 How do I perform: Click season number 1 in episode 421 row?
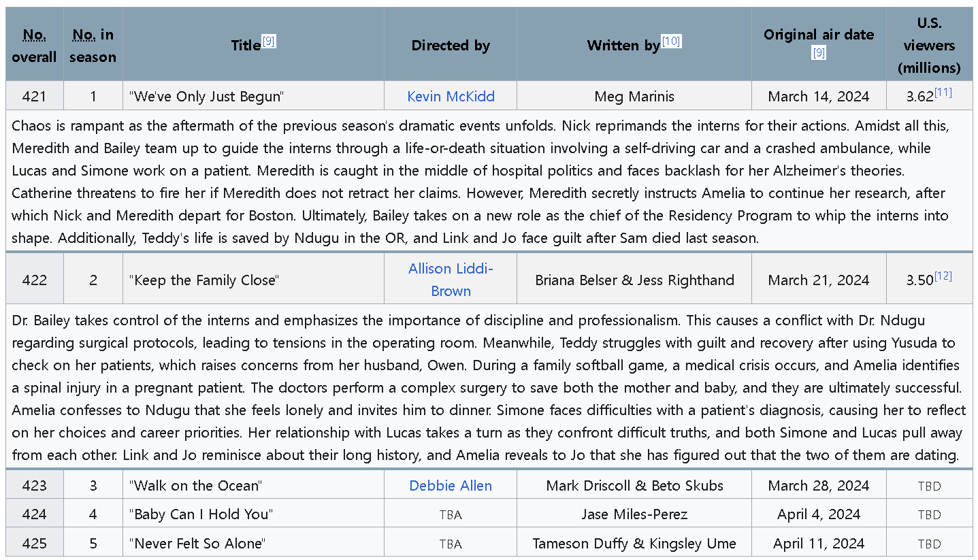(93, 97)
